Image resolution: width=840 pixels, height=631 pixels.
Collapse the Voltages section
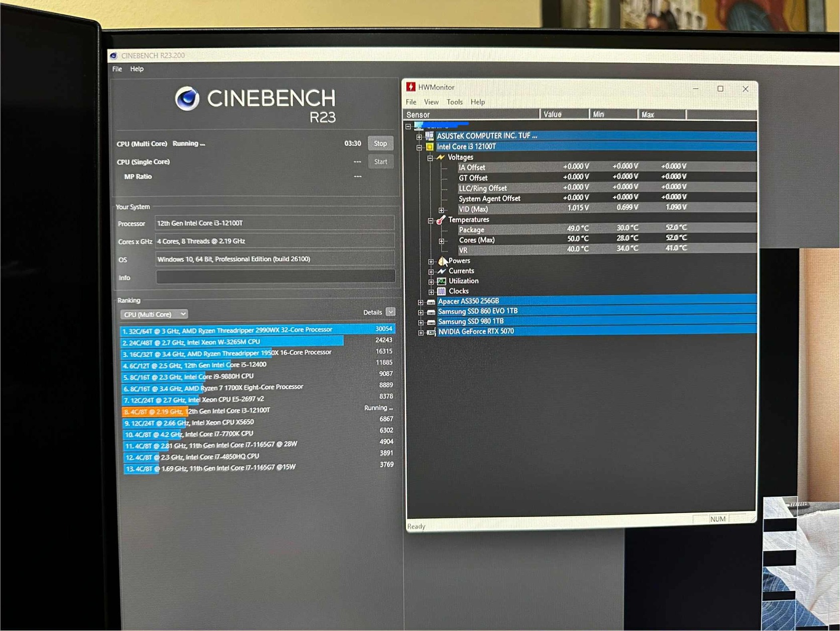pos(430,158)
